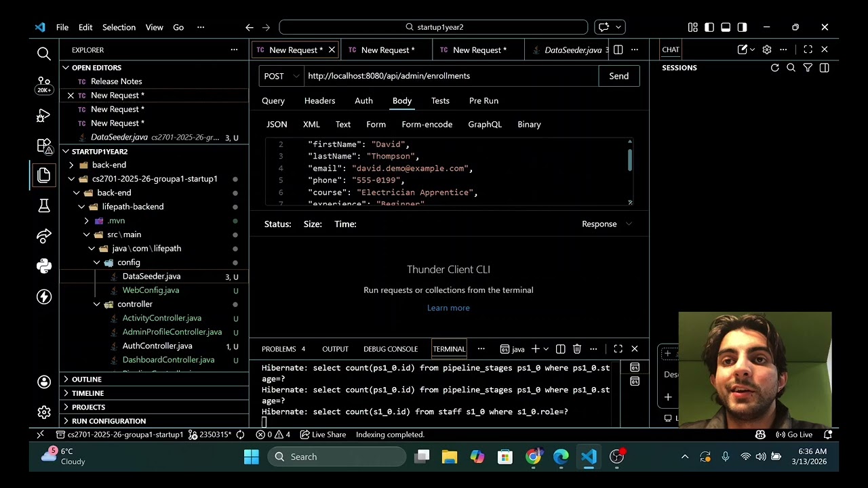Search chat sessions
The height and width of the screenshot is (488, 868).
(791, 68)
